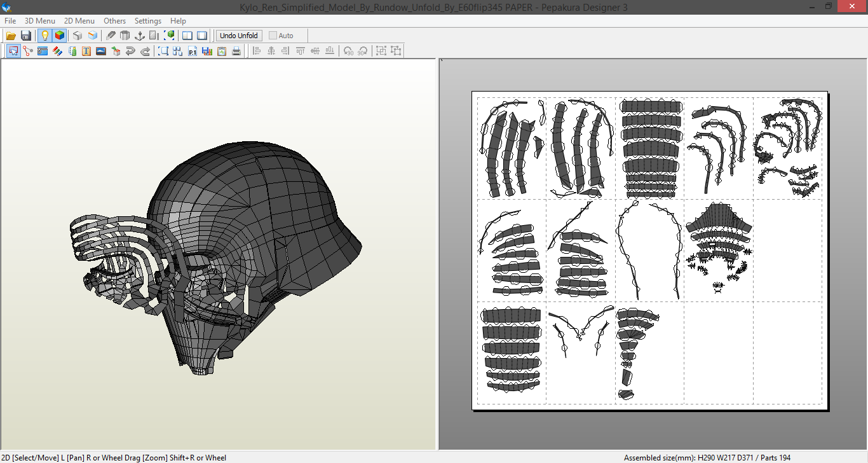Click the ungroup parts icon
The image size is (868, 463).
pyautogui.click(x=396, y=51)
